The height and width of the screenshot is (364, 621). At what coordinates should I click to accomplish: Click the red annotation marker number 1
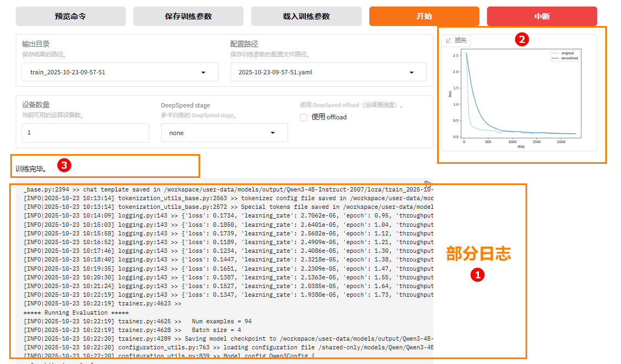pyautogui.click(x=477, y=275)
